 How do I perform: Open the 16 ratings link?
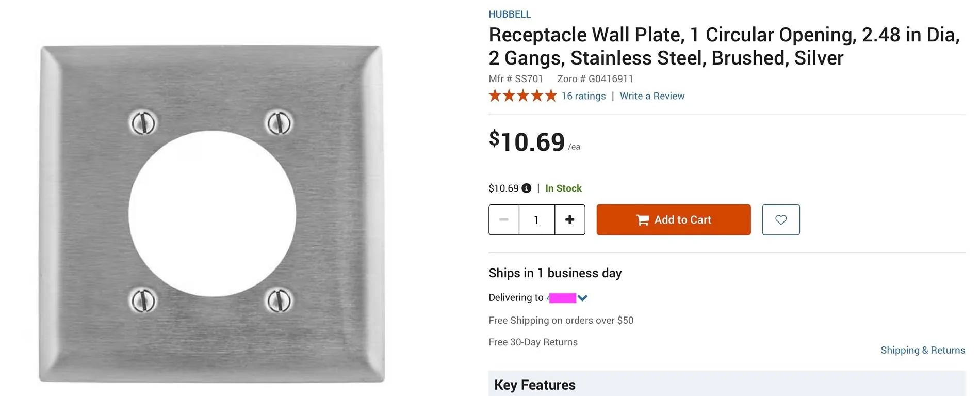pos(583,96)
